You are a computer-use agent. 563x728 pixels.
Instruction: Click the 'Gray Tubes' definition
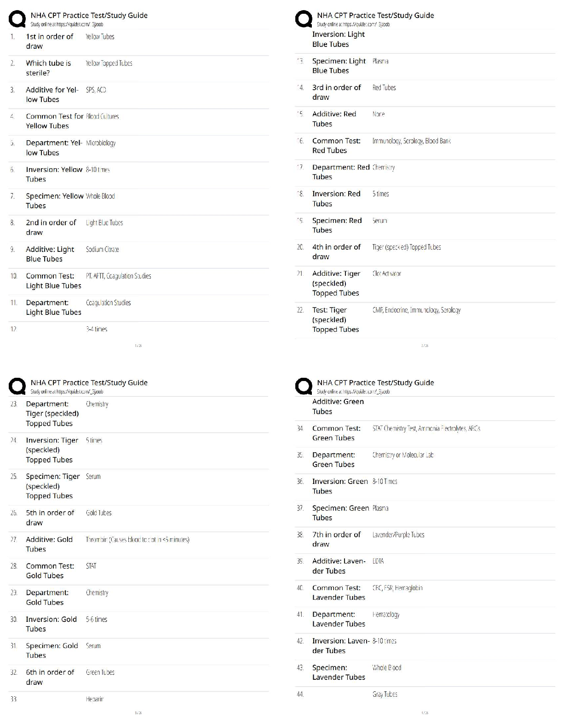click(385, 694)
